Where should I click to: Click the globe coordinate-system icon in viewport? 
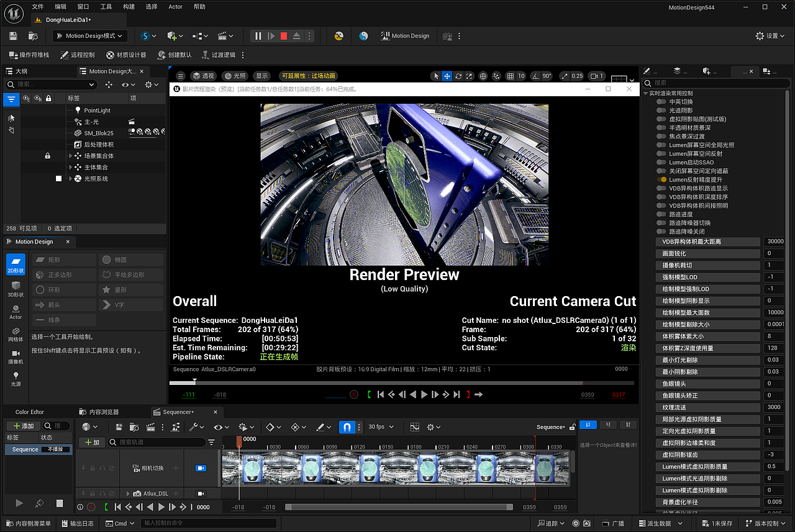pos(483,76)
